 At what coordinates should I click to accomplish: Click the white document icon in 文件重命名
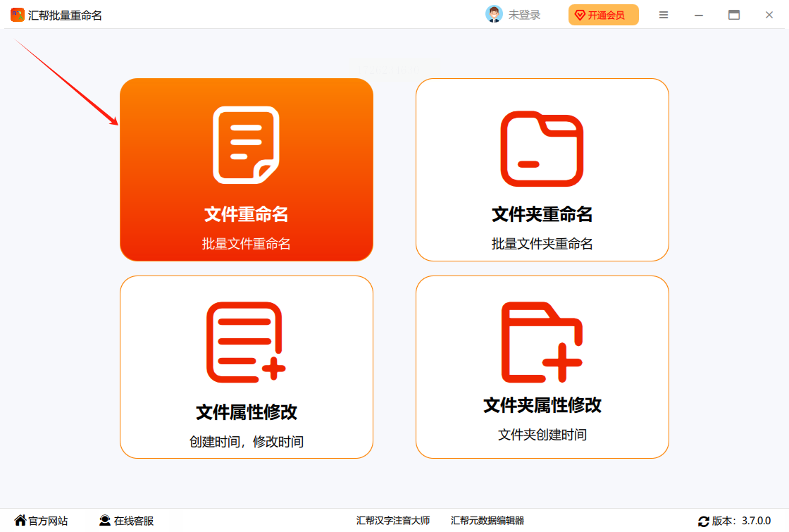pyautogui.click(x=246, y=145)
